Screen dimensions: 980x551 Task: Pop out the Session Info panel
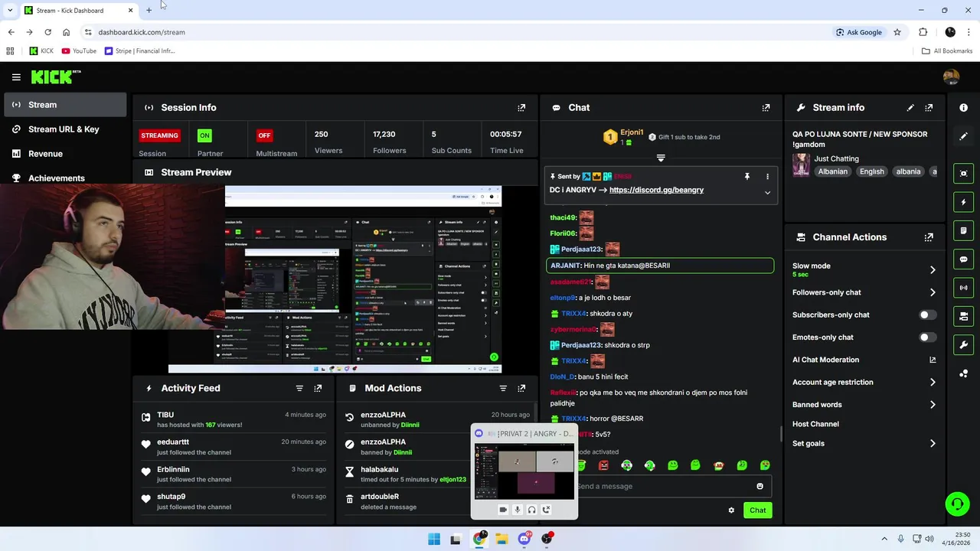pyautogui.click(x=521, y=108)
